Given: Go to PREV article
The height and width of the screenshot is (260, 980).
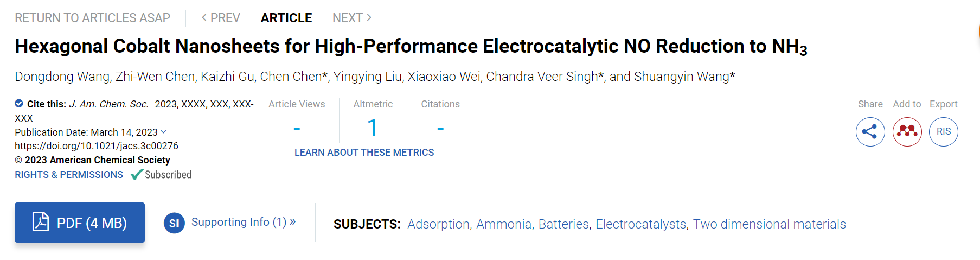Looking at the screenshot, I should [x=220, y=18].
